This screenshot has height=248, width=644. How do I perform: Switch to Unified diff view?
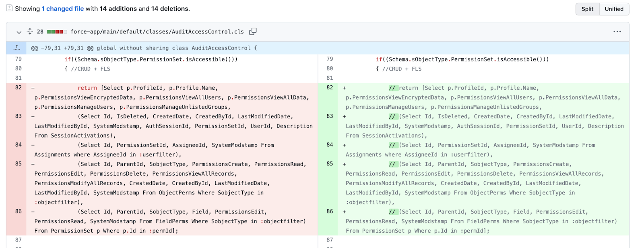point(614,9)
